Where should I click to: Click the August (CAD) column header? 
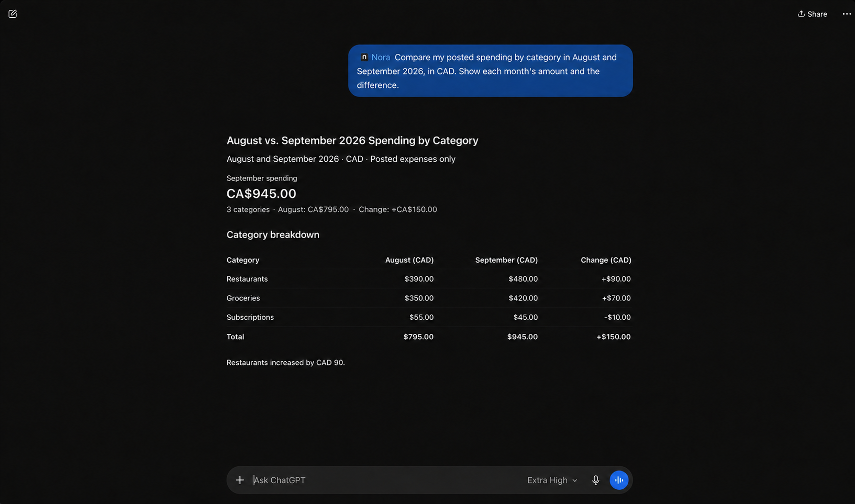pyautogui.click(x=409, y=260)
